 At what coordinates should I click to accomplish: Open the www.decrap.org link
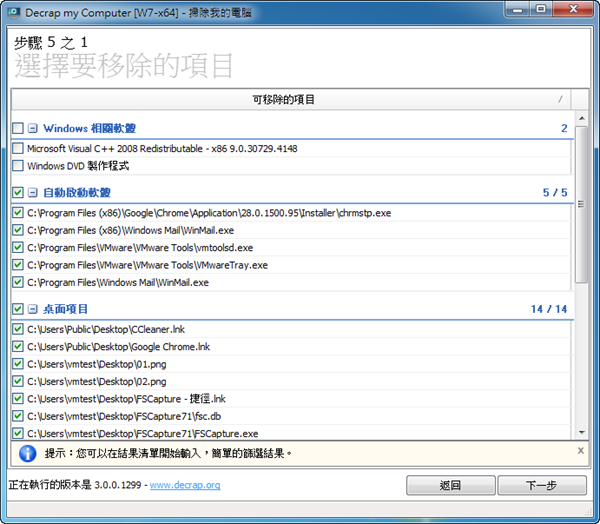click(x=185, y=485)
